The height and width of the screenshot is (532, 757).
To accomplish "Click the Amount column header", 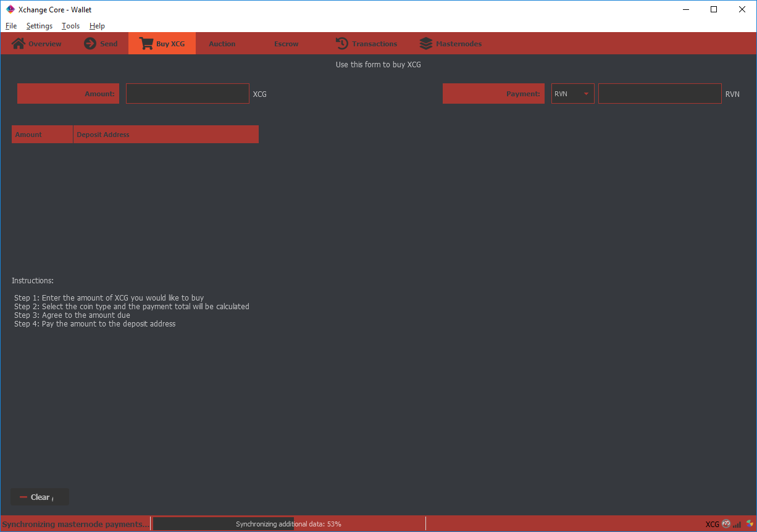I will (x=42, y=135).
